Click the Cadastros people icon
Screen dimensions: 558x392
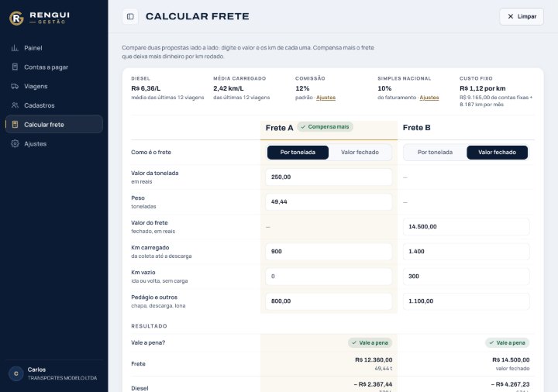click(x=15, y=105)
